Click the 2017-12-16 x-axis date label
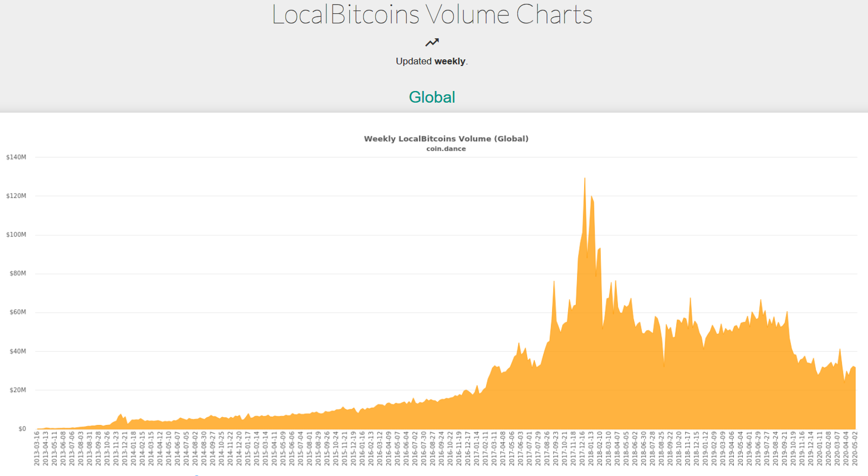The width and height of the screenshot is (868, 476). (583, 449)
